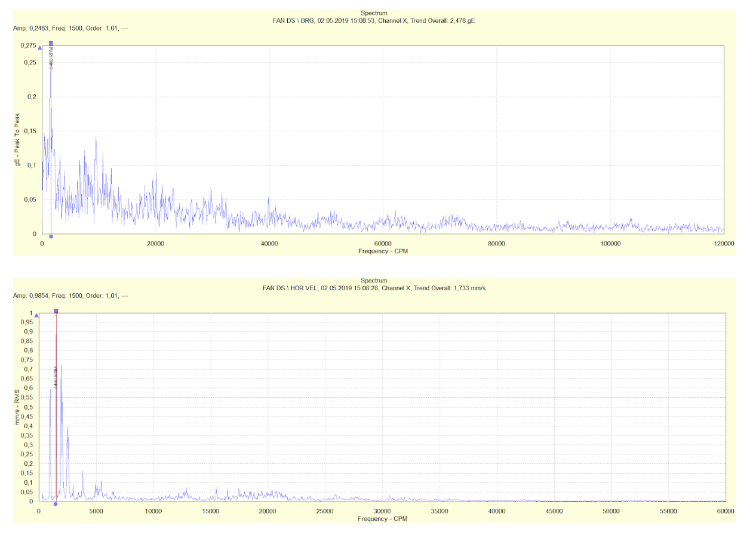Click the 'mm/s - RMS' axis label
The image size is (756, 547).
point(19,407)
